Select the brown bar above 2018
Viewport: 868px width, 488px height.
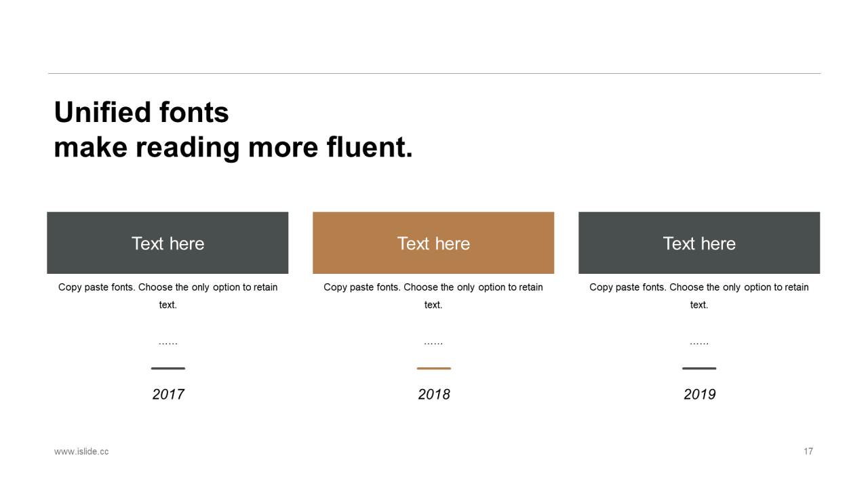(433, 369)
